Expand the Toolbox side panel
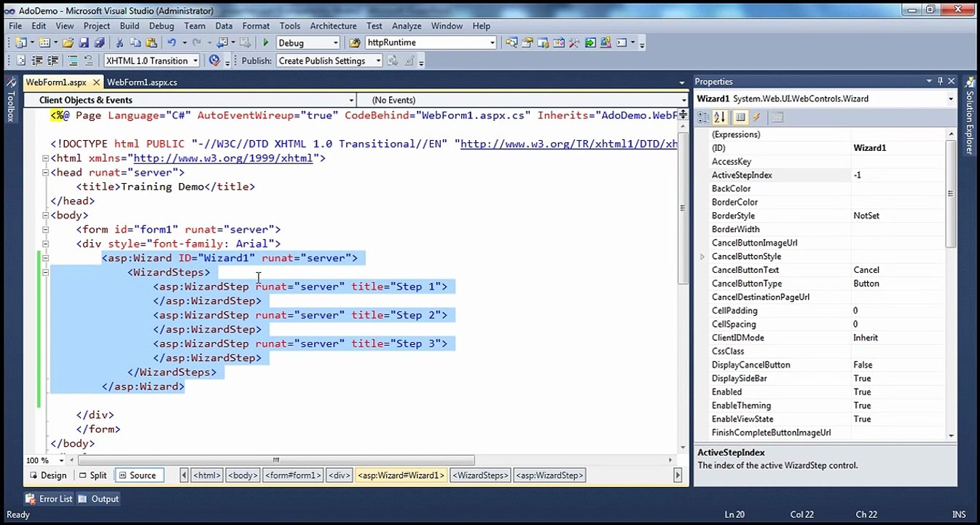This screenshot has height=525, width=980. click(11, 99)
